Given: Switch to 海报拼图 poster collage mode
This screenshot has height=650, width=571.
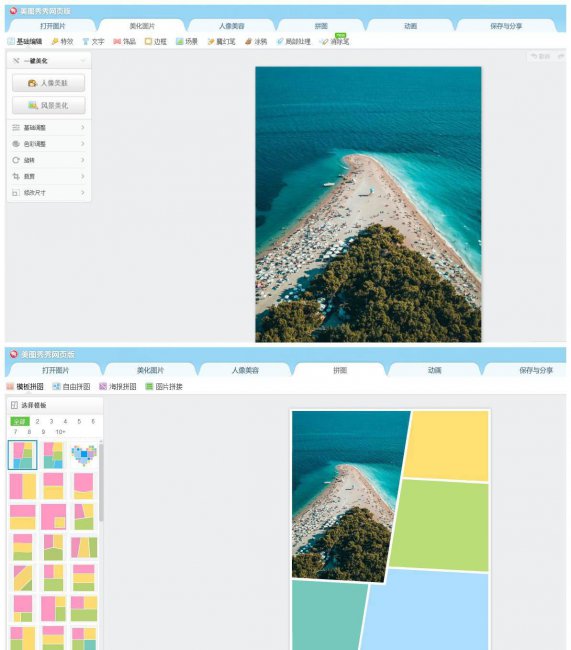Looking at the screenshot, I should pyautogui.click(x=118, y=386).
